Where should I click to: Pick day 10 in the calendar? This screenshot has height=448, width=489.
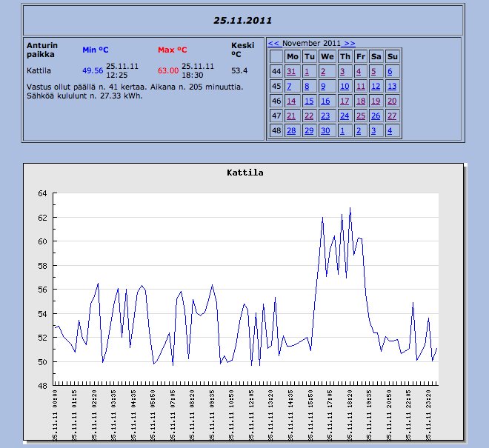coord(343,87)
